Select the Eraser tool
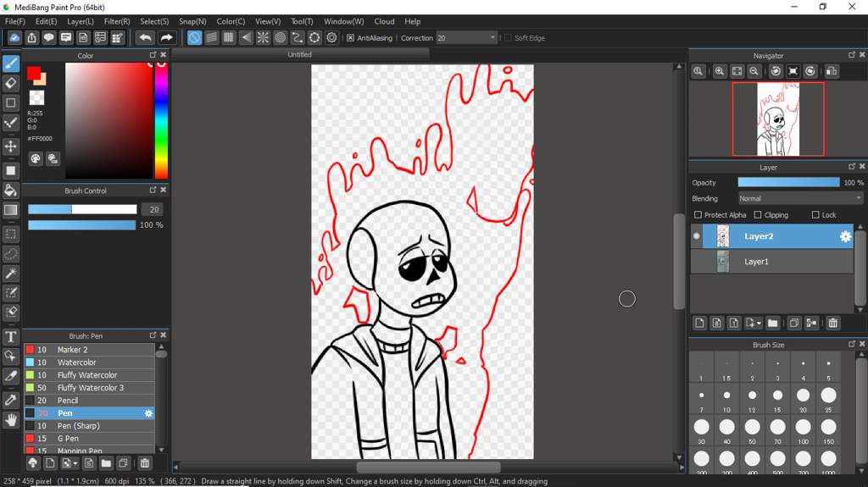The height and width of the screenshot is (487, 868). pos(10,83)
